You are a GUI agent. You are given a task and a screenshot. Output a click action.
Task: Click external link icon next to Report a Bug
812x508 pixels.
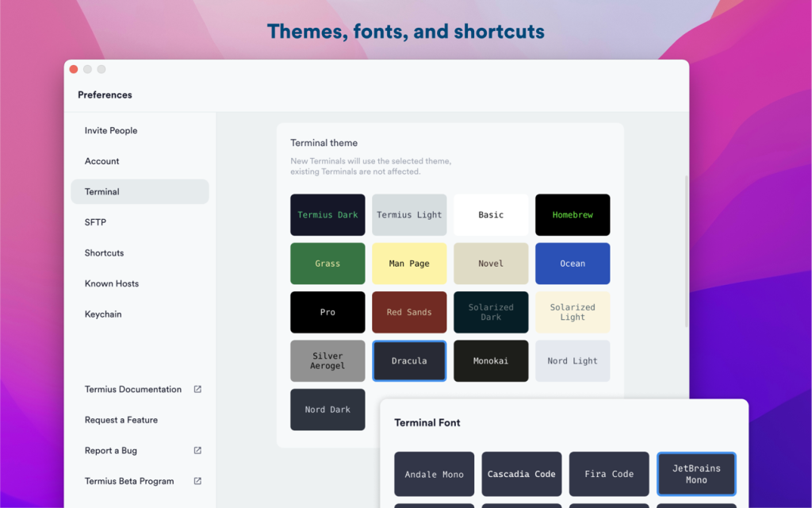point(197,451)
